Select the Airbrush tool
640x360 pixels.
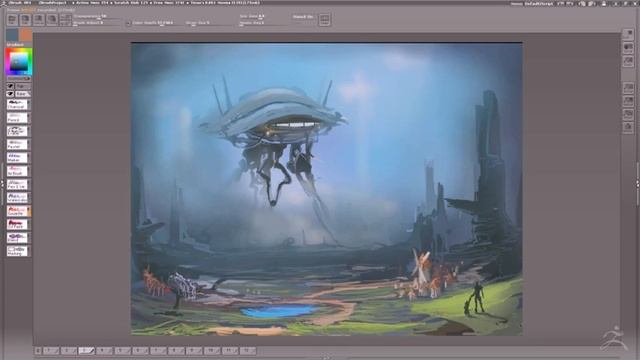[x=17, y=171]
